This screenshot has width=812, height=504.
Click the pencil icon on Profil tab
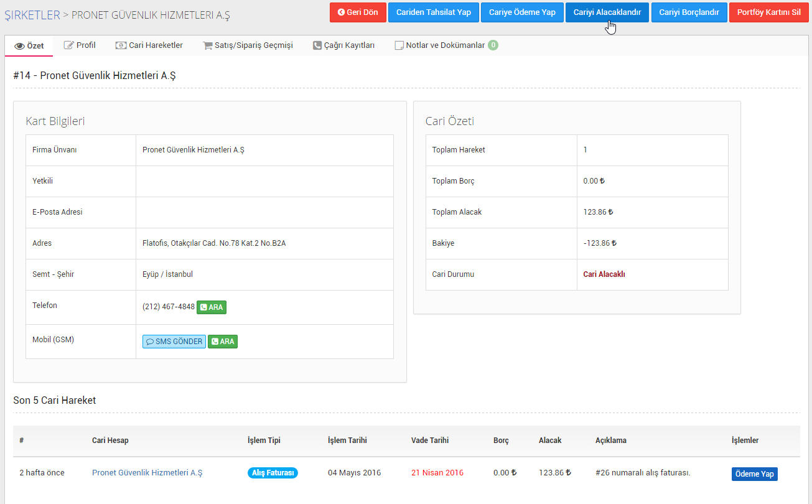[69, 45]
